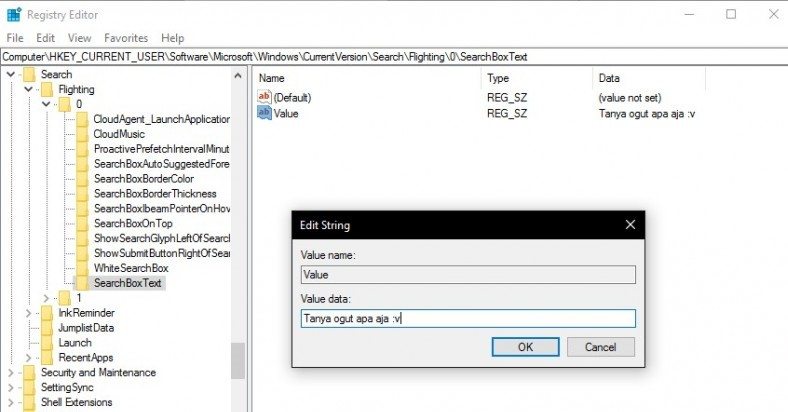Screen dimensions: 788x412
Task: Collapse the Flighting tree node
Action: point(29,89)
